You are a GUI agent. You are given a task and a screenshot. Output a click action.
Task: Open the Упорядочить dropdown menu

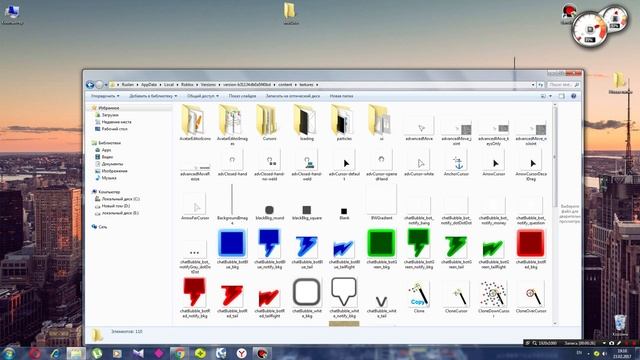[105, 96]
